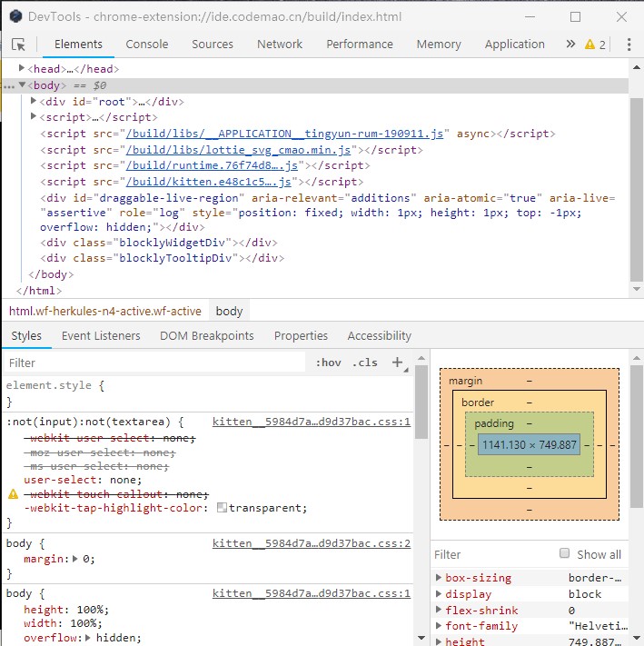
Task: Open the kitten.e48c1c5 script link
Action: click(208, 182)
